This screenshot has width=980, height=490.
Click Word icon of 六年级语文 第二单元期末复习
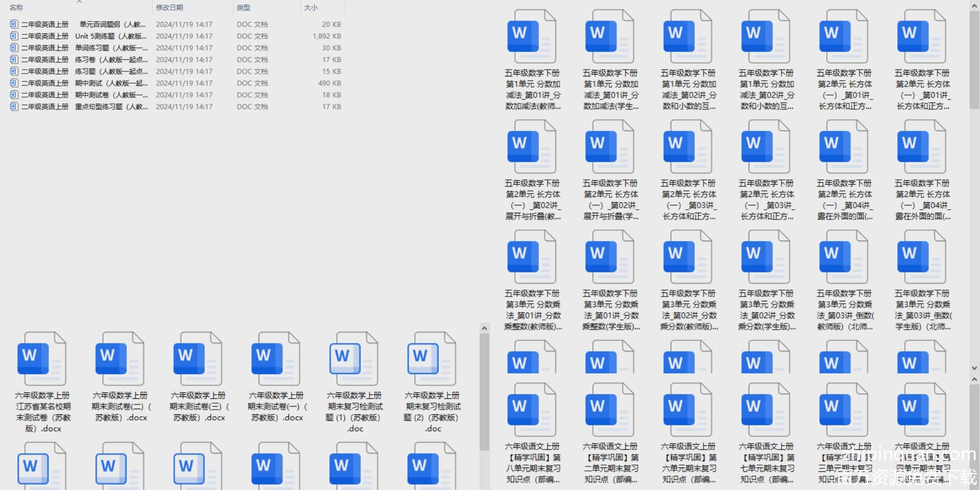[x=610, y=410]
